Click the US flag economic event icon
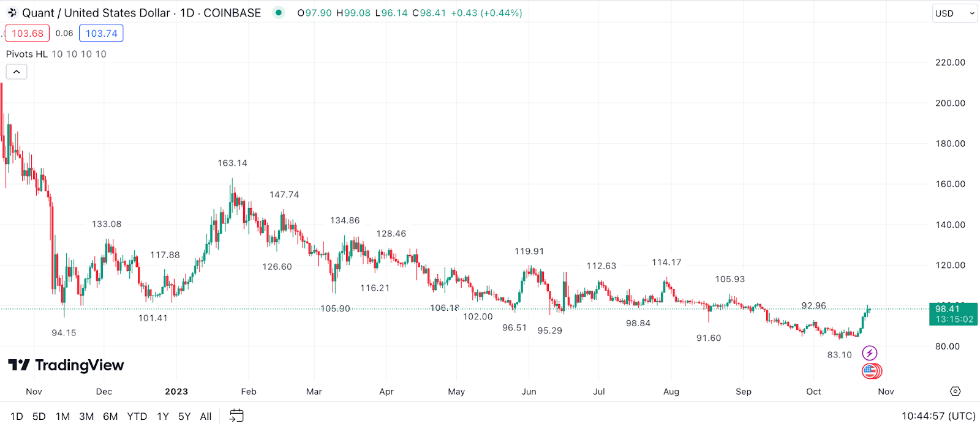The width and height of the screenshot is (980, 429). pyautogui.click(x=870, y=371)
